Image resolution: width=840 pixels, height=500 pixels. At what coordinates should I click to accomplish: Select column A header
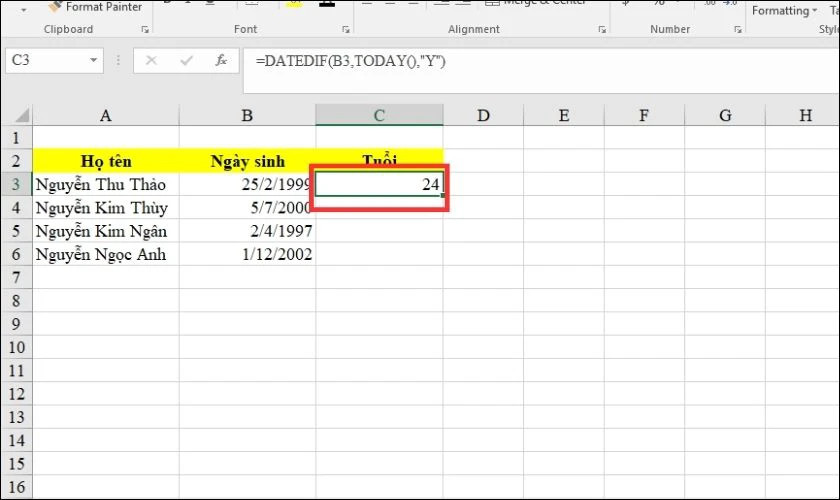pos(106,115)
